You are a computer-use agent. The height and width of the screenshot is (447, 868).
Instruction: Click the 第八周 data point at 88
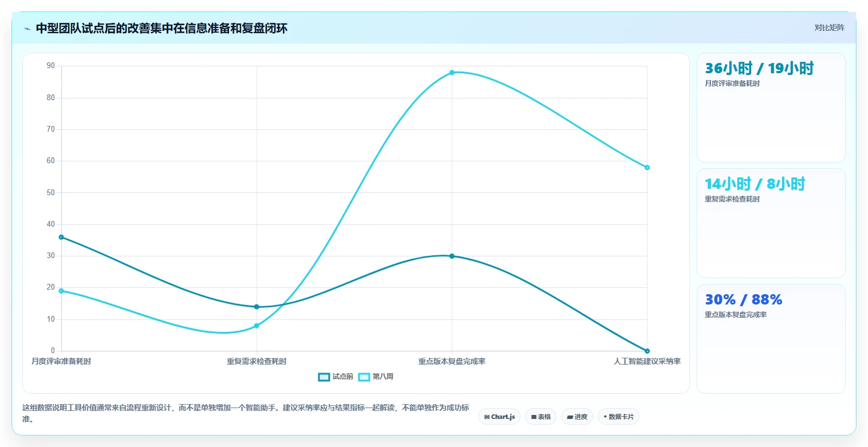point(452,73)
